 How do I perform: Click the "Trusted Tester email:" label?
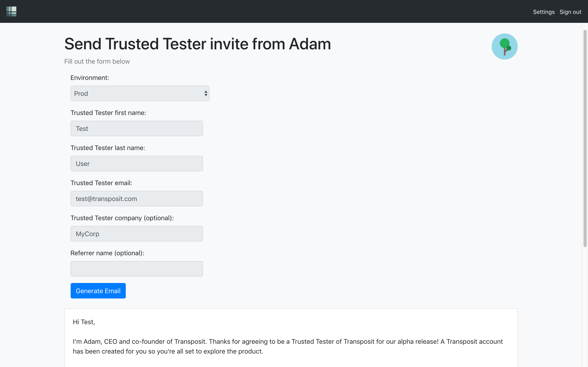pos(101,183)
